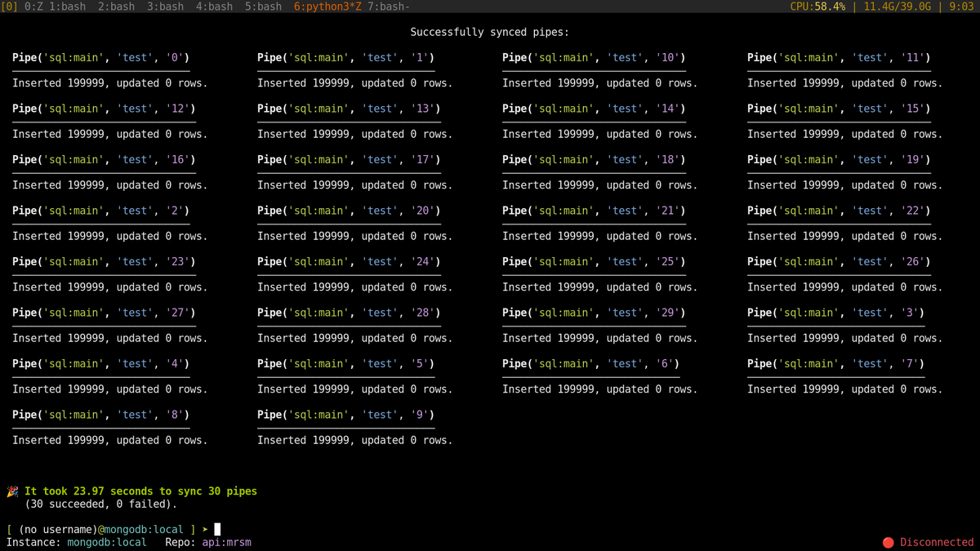Select Pipe('sql:main', 'test', '15') entry
Screen dimensions: 980x551
coord(839,109)
